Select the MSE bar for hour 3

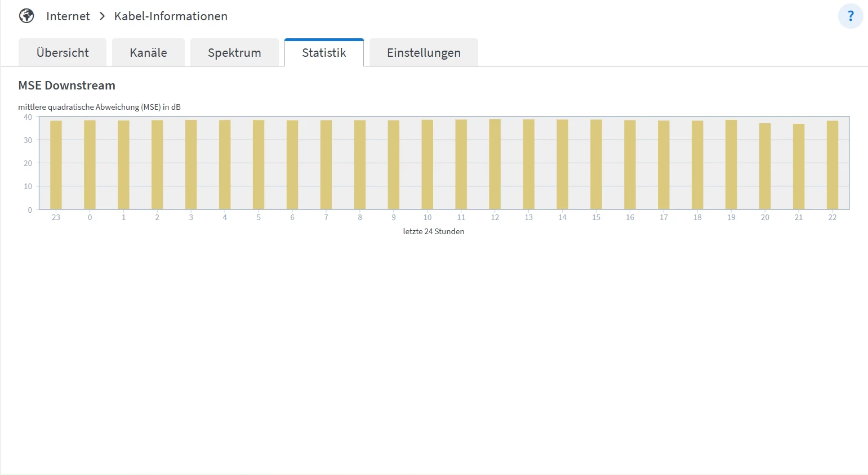(x=191, y=164)
